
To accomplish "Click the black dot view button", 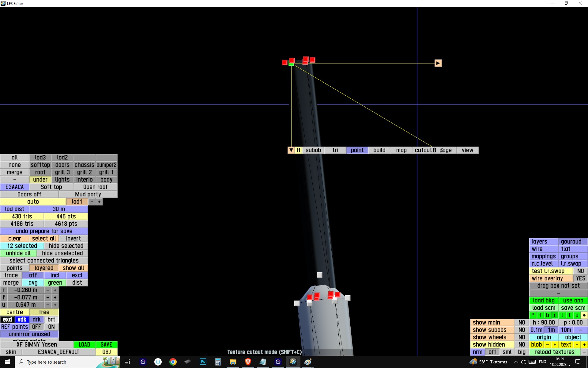I will 584,315.
